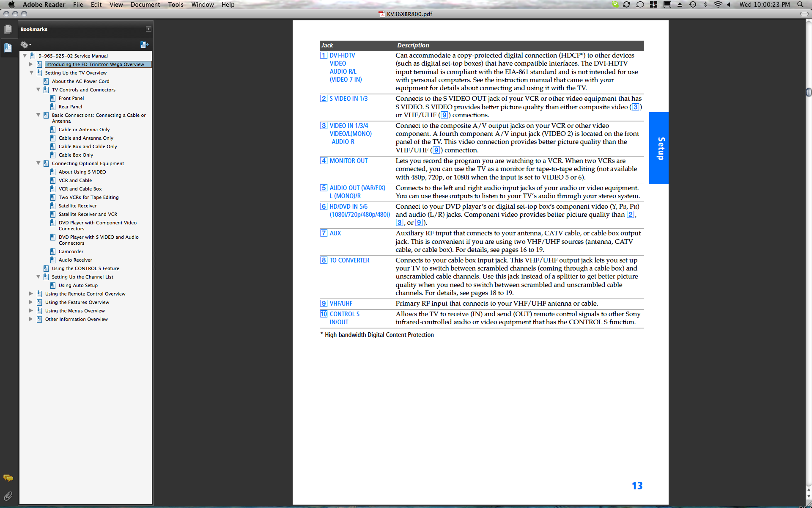Click the TO CONVERTER jack link
Image resolution: width=812 pixels, height=508 pixels.
[349, 260]
